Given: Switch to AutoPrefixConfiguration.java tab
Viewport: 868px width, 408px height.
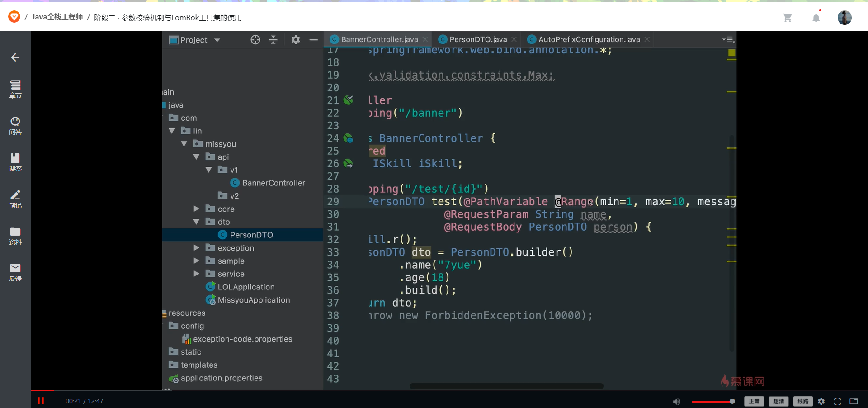Looking at the screenshot, I should pyautogui.click(x=589, y=39).
